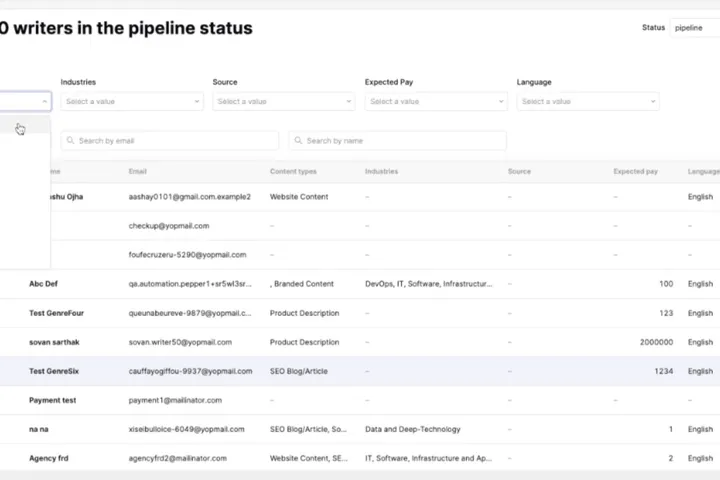
Task: Click the Search by name field
Action: point(398,141)
